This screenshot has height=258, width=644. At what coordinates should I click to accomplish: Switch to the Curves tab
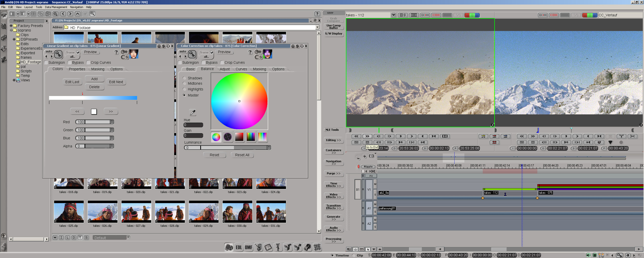[x=241, y=69]
